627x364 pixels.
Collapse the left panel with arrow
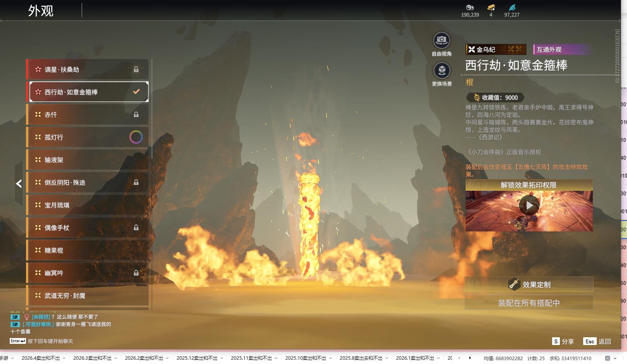[19, 184]
